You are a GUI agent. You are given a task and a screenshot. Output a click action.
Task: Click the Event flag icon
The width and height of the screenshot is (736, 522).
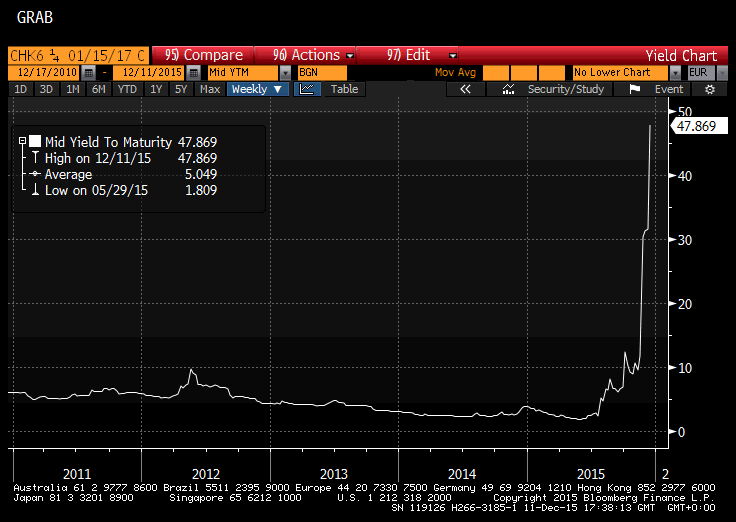[x=635, y=89]
